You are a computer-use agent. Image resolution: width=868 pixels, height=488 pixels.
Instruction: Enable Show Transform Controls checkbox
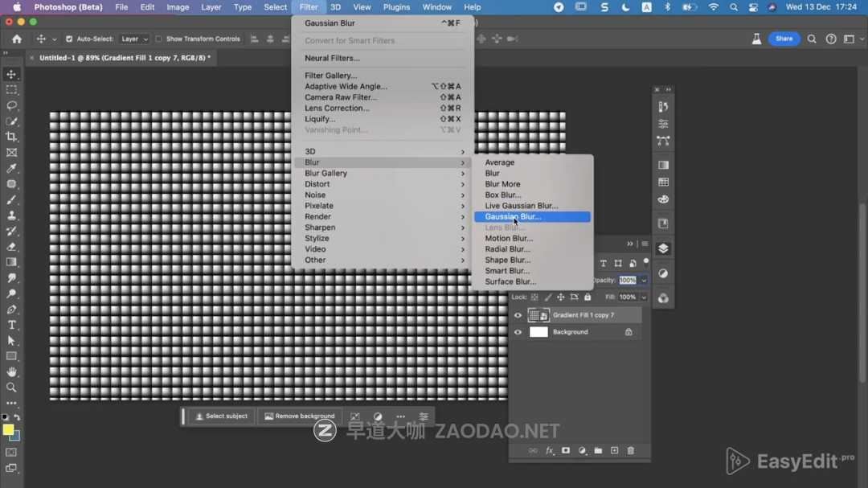coord(158,39)
